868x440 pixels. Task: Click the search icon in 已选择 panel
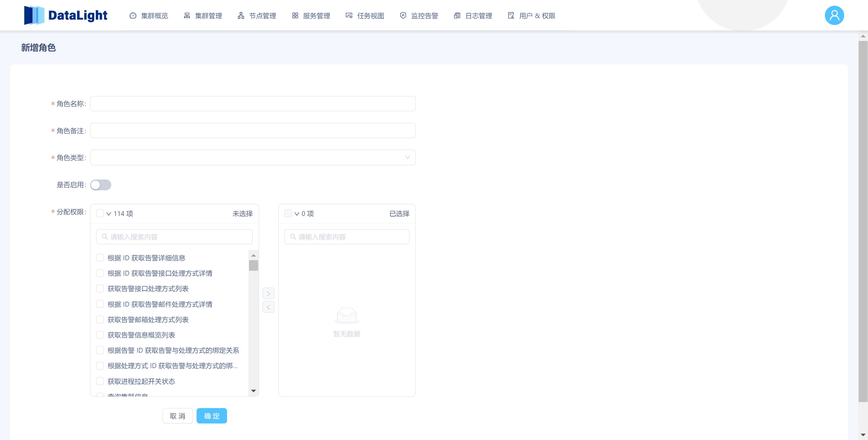point(293,237)
